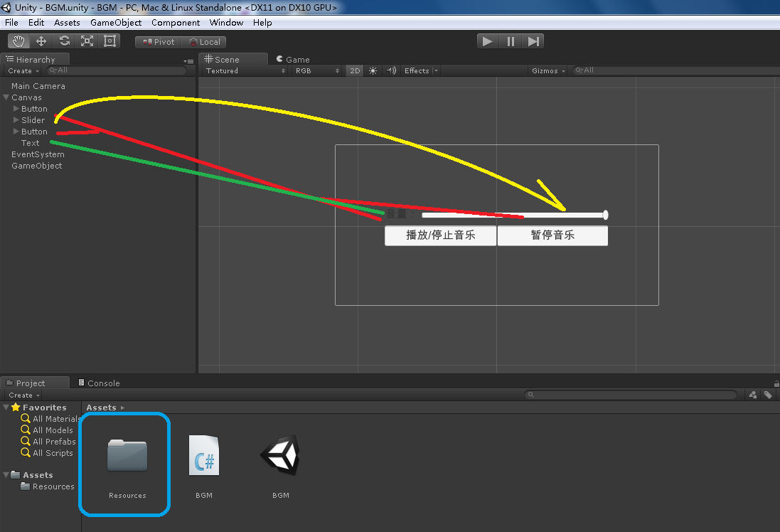This screenshot has width=780, height=532.
Task: Collapse the Favorites tree section
Action: click(x=6, y=407)
